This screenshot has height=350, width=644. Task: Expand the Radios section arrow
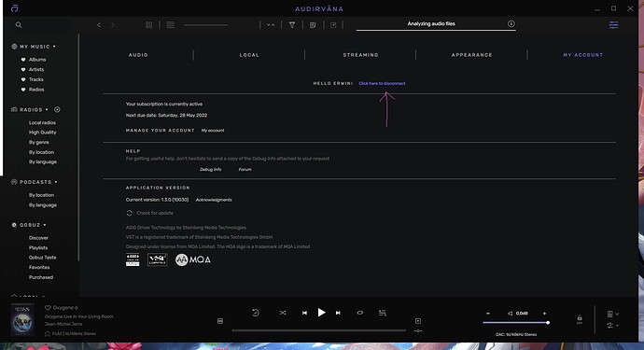point(47,110)
